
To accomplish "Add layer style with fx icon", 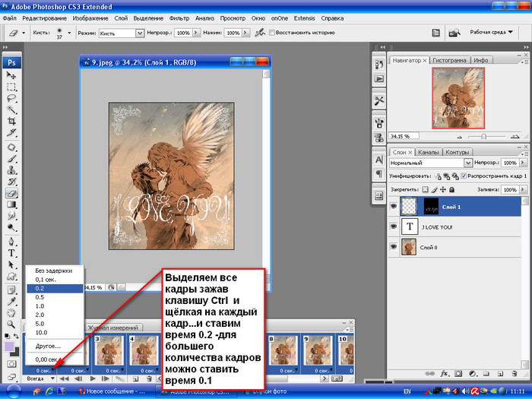I will (444, 374).
